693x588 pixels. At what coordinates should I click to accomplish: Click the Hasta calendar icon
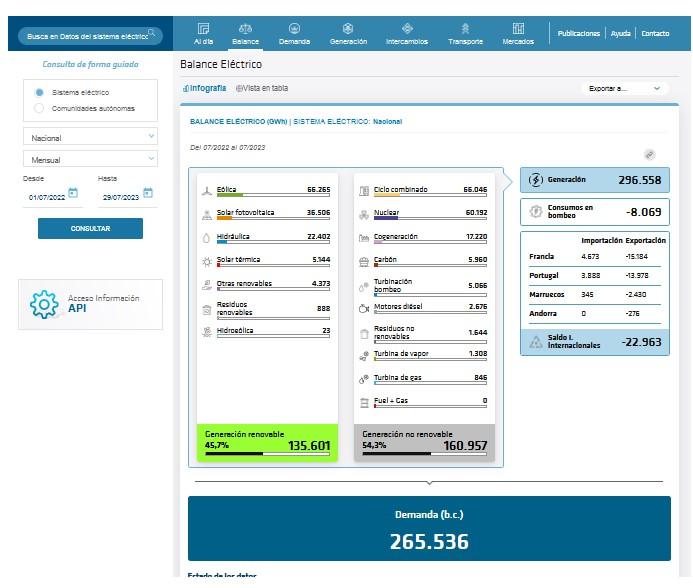click(148, 193)
